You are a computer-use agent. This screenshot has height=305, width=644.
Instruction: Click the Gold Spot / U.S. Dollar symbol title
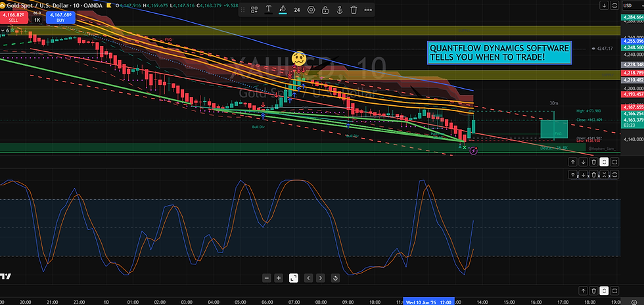point(39,5)
